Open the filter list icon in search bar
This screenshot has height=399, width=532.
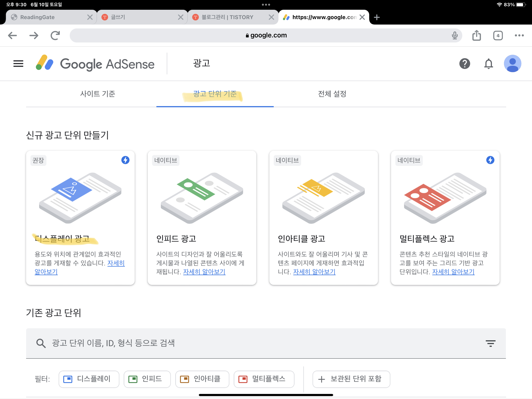click(x=490, y=343)
